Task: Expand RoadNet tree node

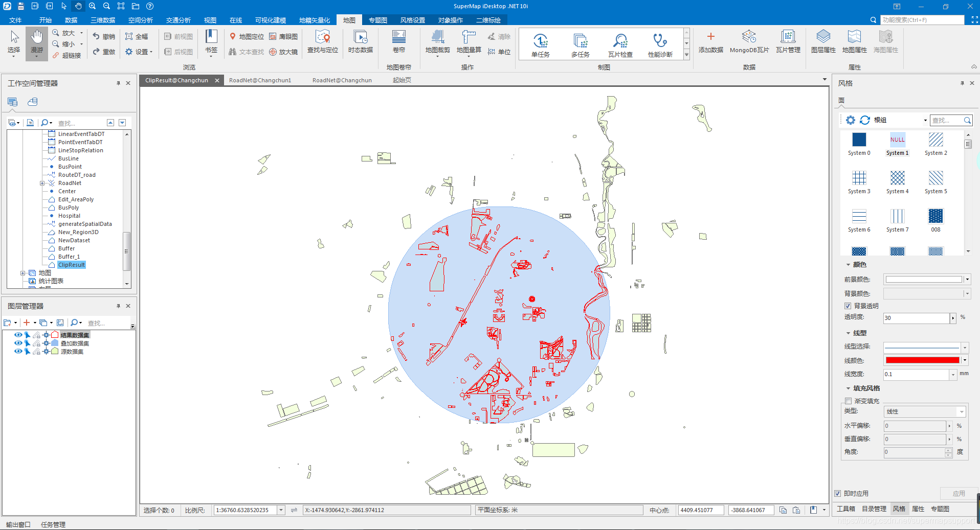Action: 42,183
